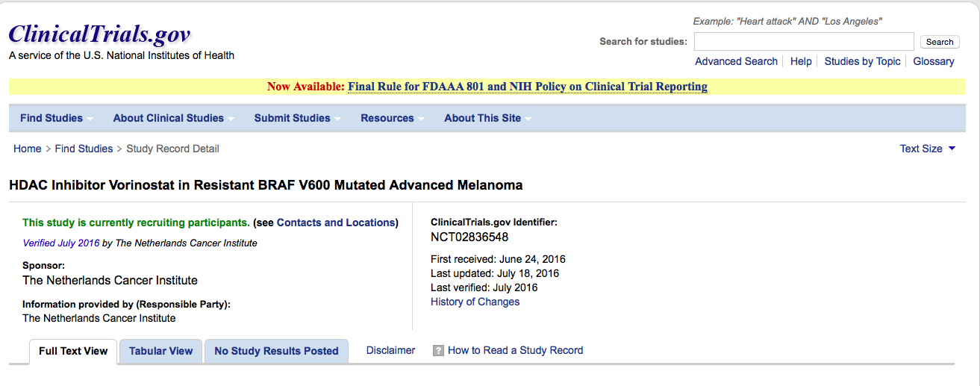Open the Advanced Search link
This screenshot has height=386, width=980.
tap(736, 61)
